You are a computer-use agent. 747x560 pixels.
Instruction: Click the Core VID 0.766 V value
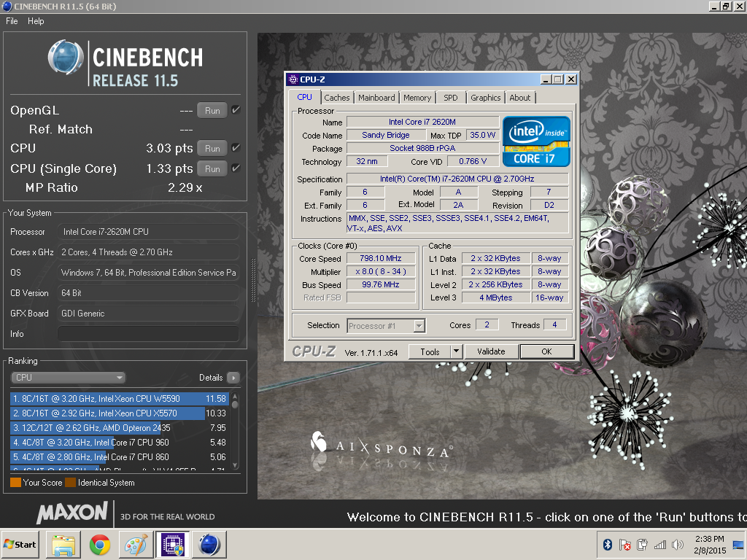tap(473, 161)
